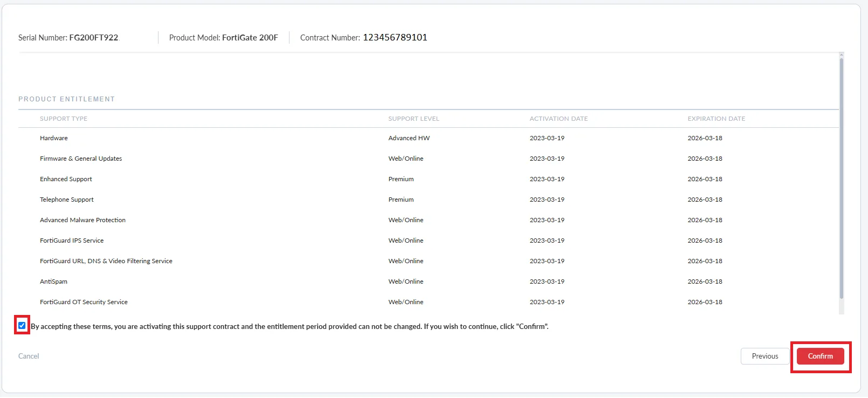Select the Hardware support type row
This screenshot has width=868, height=398.
[x=54, y=138]
